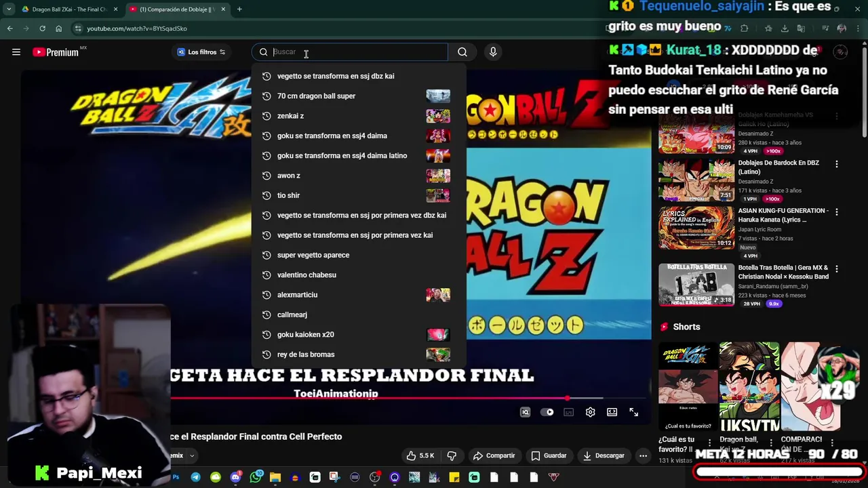This screenshot has height=488, width=868.
Task: Expand the Chrome tab search dropdown
Action: coord(8,9)
